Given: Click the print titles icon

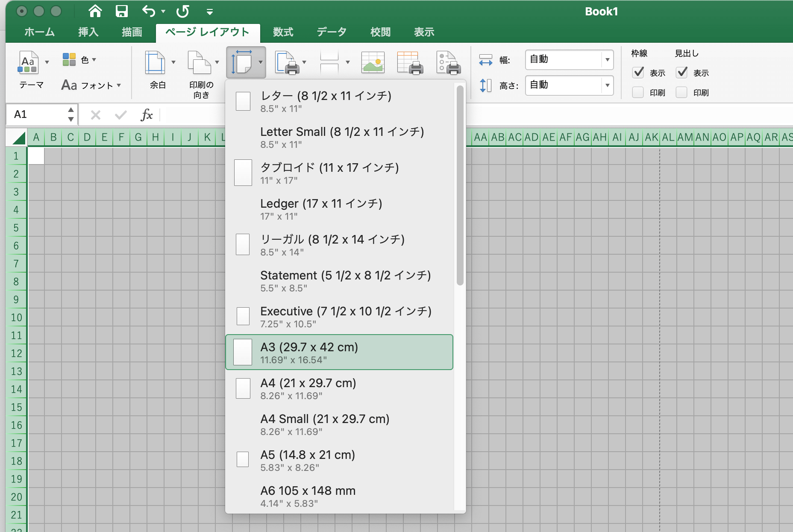Looking at the screenshot, I should coord(410,63).
